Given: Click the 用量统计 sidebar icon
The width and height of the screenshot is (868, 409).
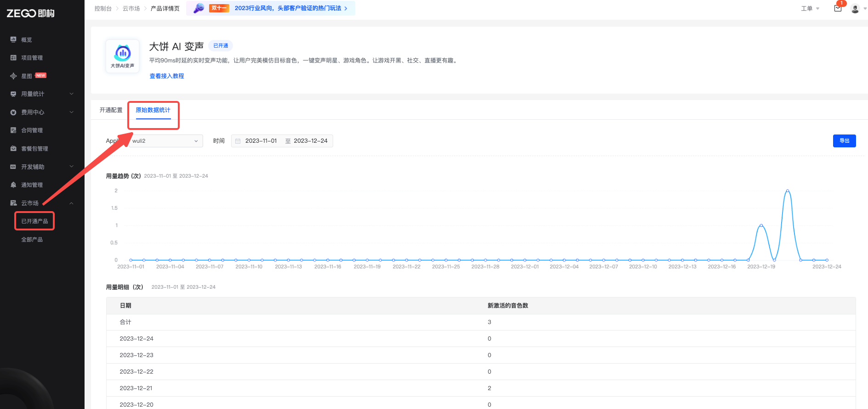Looking at the screenshot, I should click(13, 94).
